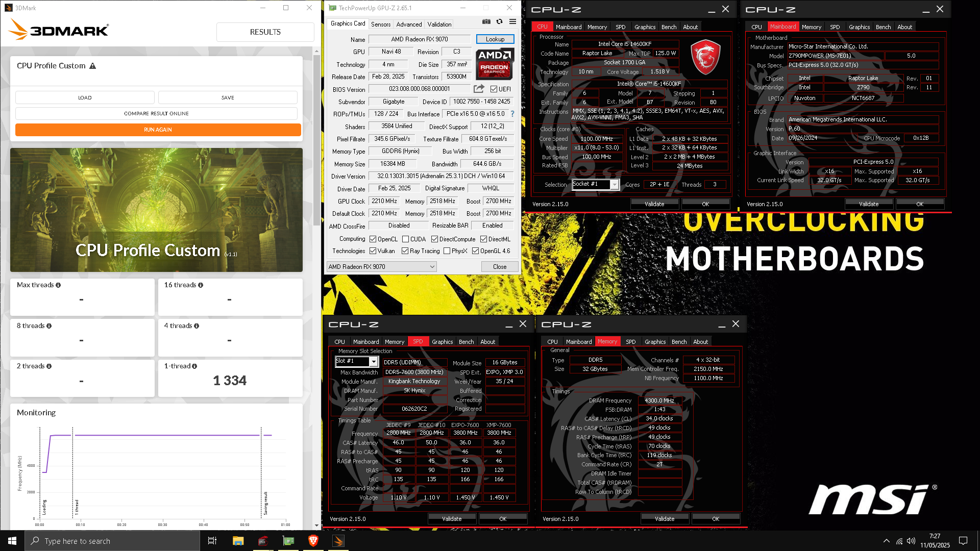
Task: Open Bench tab in top-left CPU-Z window
Action: [669, 27]
